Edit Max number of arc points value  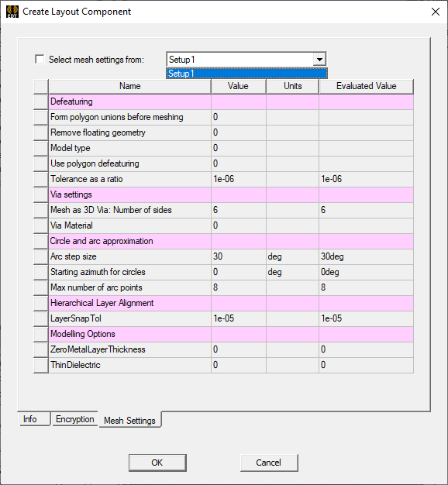pos(239,287)
